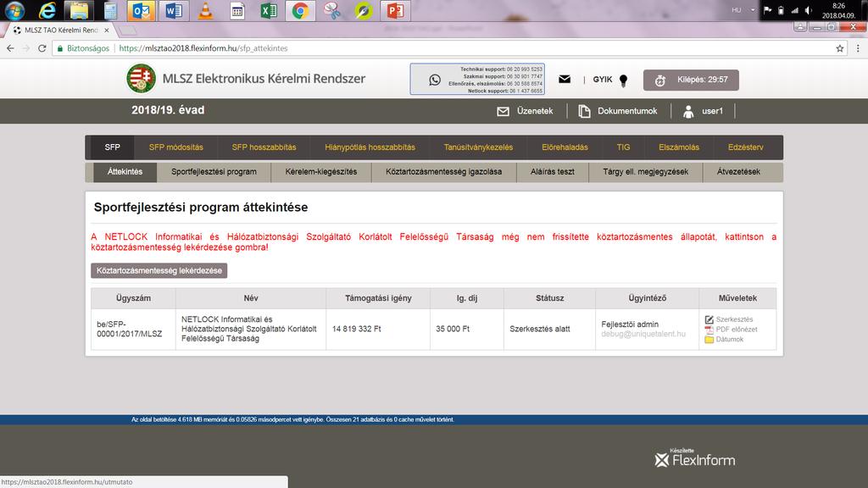Open Tárgy ell. megjegyzések sub-tab
Screen dimensions: 868x488
[x=645, y=171]
